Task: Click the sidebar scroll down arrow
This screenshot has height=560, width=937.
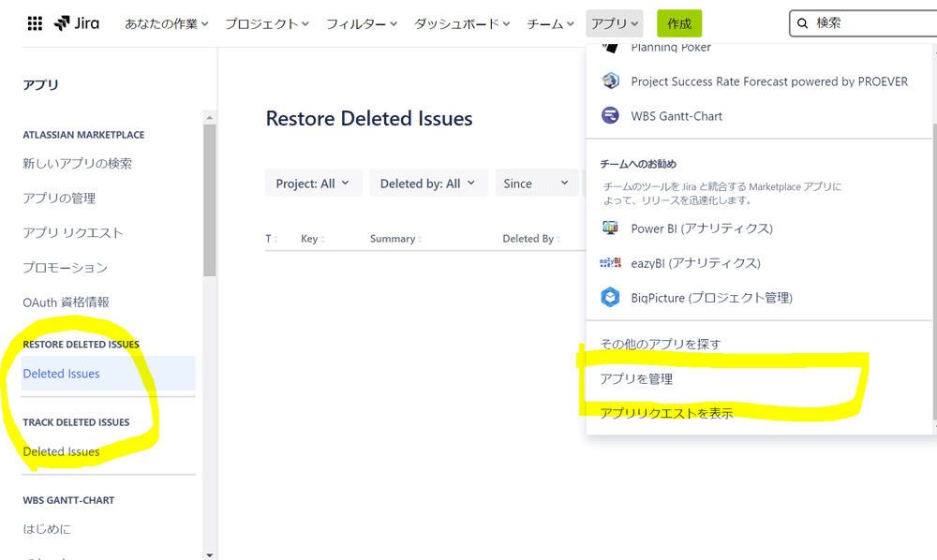Action: pyautogui.click(x=209, y=554)
